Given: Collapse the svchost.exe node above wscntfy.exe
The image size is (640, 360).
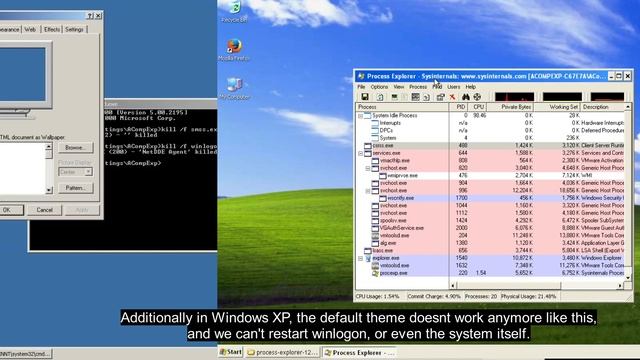Looking at the screenshot, I should click(x=368, y=191).
